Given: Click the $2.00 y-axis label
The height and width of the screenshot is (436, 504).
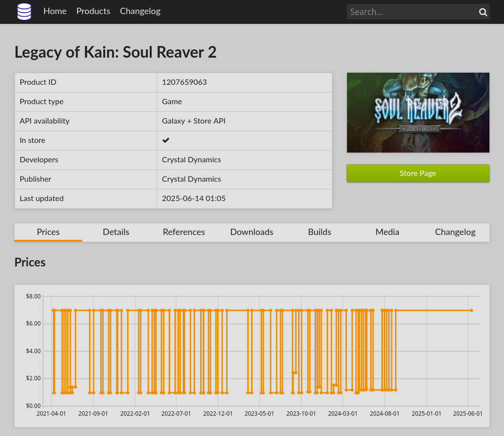Looking at the screenshot, I should pyautogui.click(x=33, y=378).
